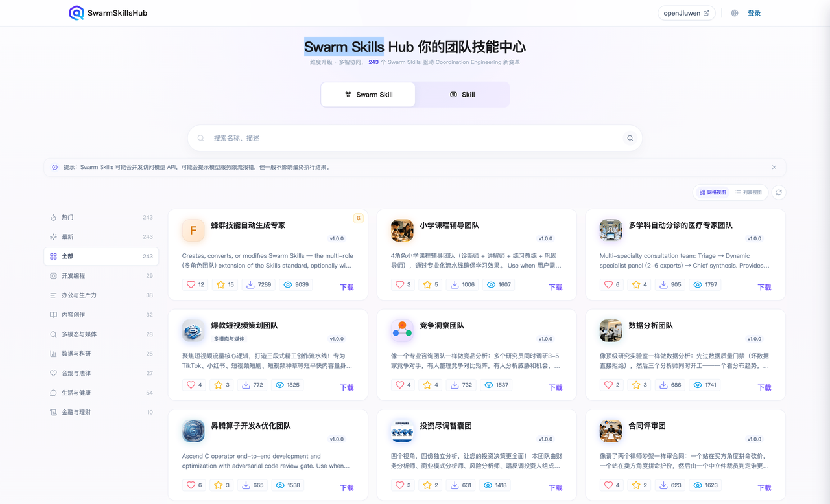The height and width of the screenshot is (504, 830).
Task: Filter by 合规与法律 category
Action: (x=101, y=373)
